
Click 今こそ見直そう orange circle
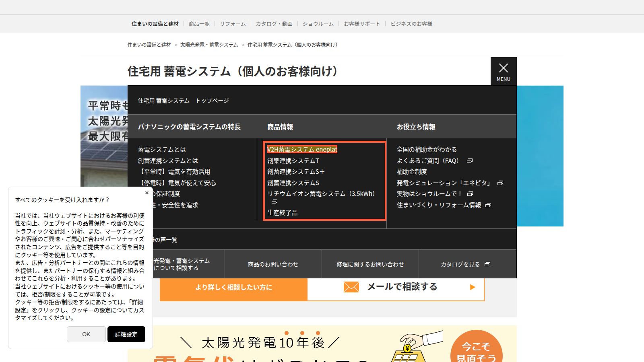pyautogui.click(x=476, y=346)
